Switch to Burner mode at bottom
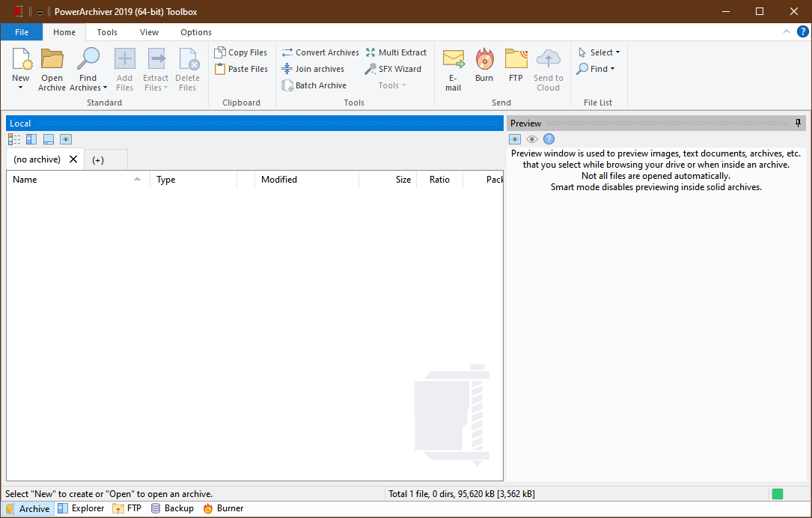 pos(223,509)
